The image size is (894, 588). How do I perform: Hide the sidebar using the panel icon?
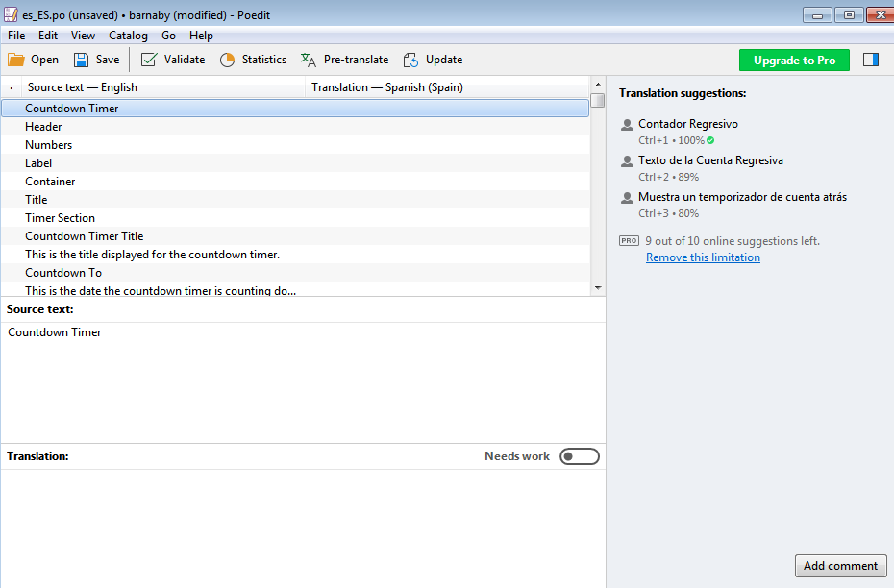(x=871, y=60)
